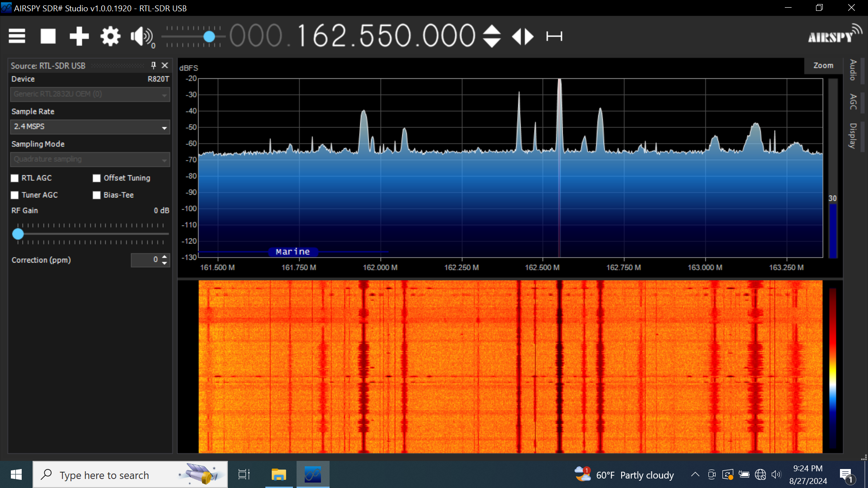
Task: Click the left-right tuning arrows icon
Action: pyautogui.click(x=523, y=36)
